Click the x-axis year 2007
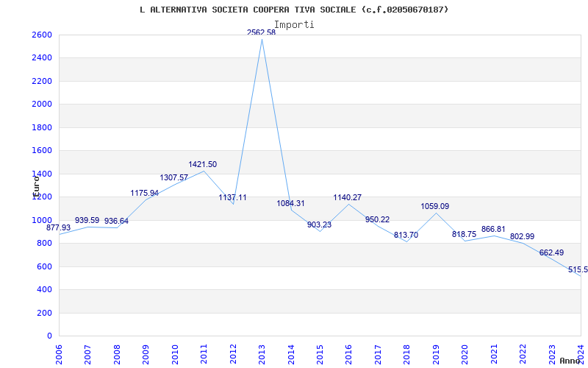The width and height of the screenshot is (588, 368). [x=87, y=354]
